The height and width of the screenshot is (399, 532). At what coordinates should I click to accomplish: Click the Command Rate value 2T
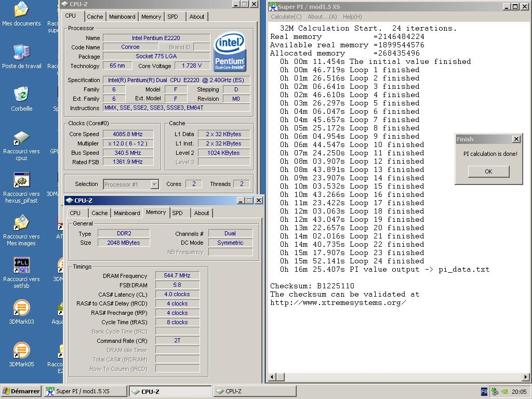pos(177,340)
